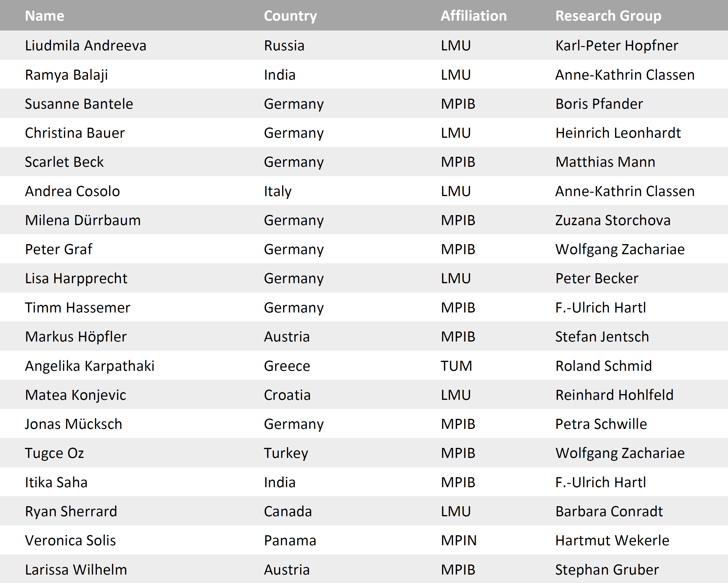Select the TUM affiliation cell
This screenshot has height=583, width=728.
(x=456, y=366)
